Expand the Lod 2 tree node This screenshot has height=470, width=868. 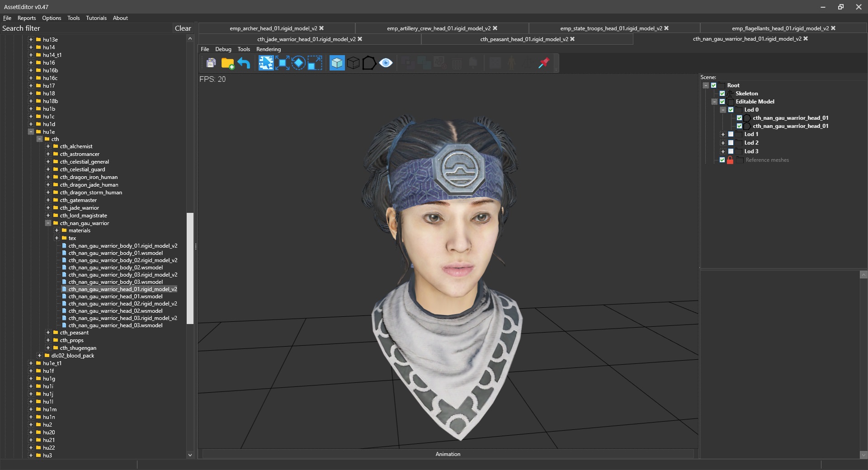723,143
